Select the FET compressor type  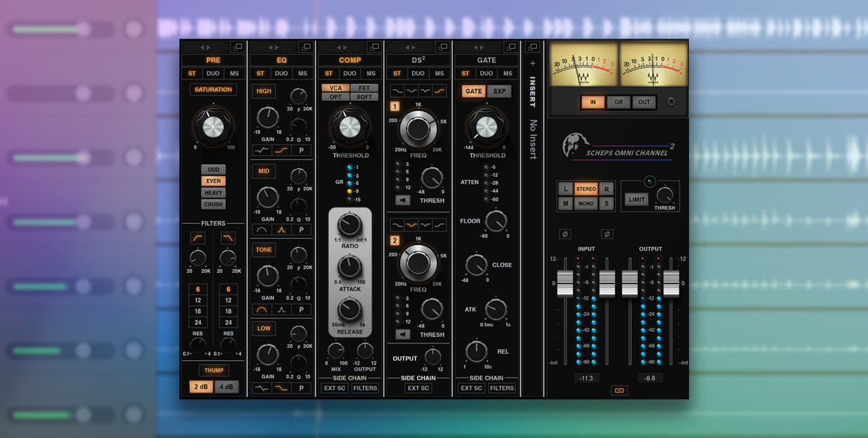364,88
